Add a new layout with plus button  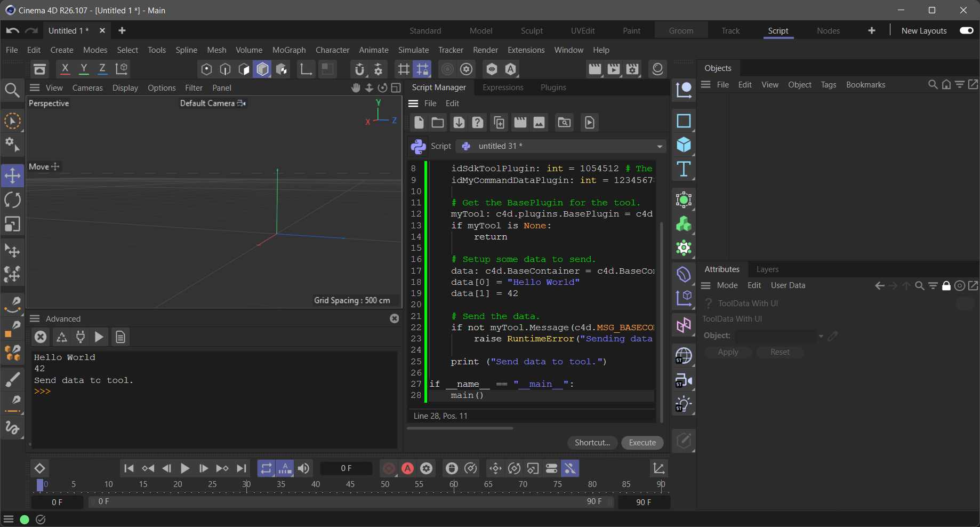point(872,30)
